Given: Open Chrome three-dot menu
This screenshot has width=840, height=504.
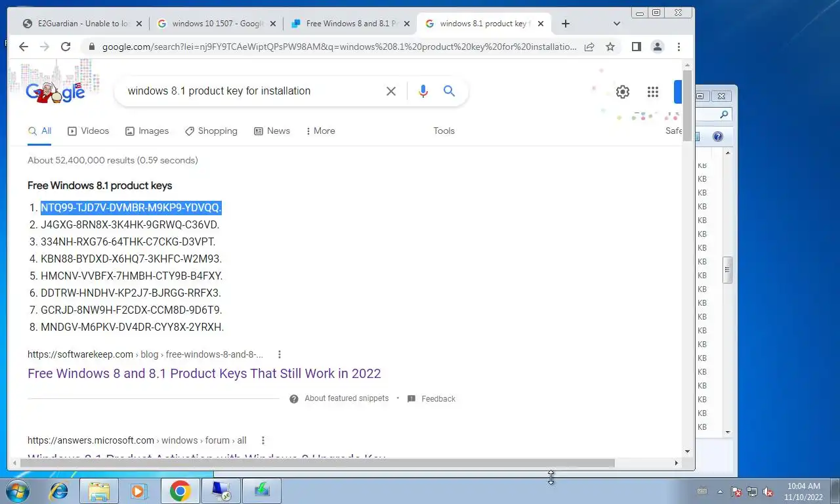Looking at the screenshot, I should pos(679,47).
